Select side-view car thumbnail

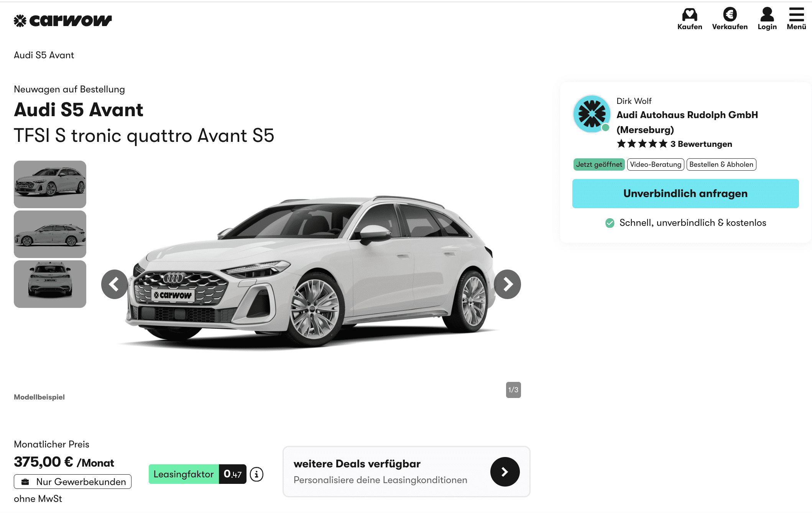click(x=50, y=234)
